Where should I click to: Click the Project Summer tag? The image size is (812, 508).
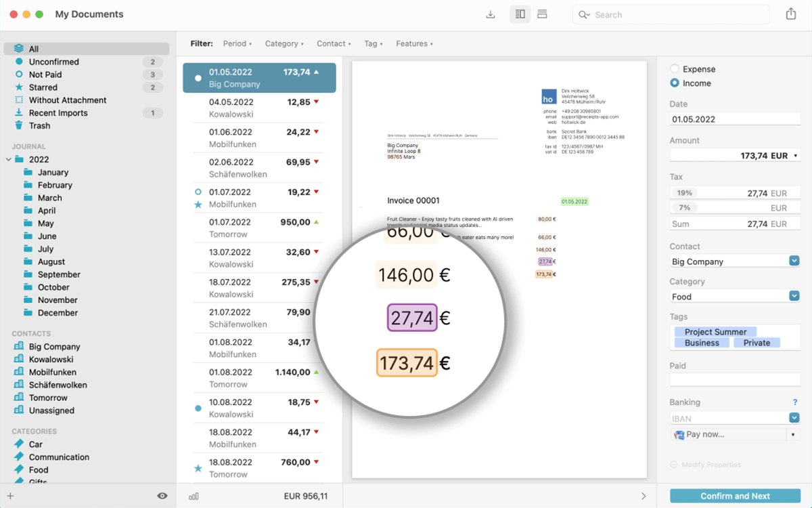(x=715, y=332)
